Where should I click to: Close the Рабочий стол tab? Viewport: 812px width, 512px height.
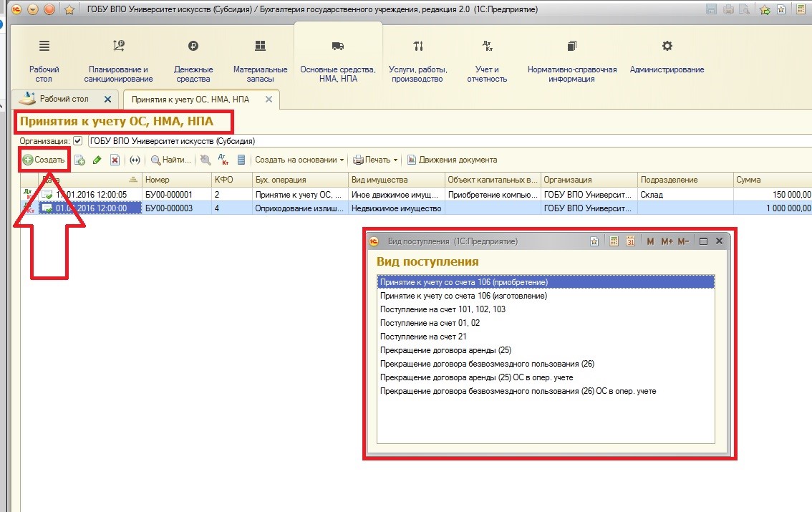108,100
